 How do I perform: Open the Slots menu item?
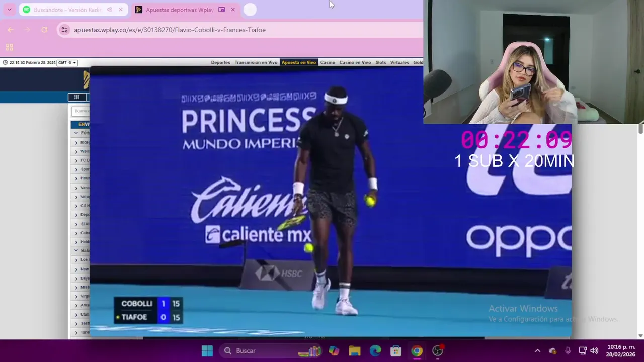pyautogui.click(x=381, y=62)
